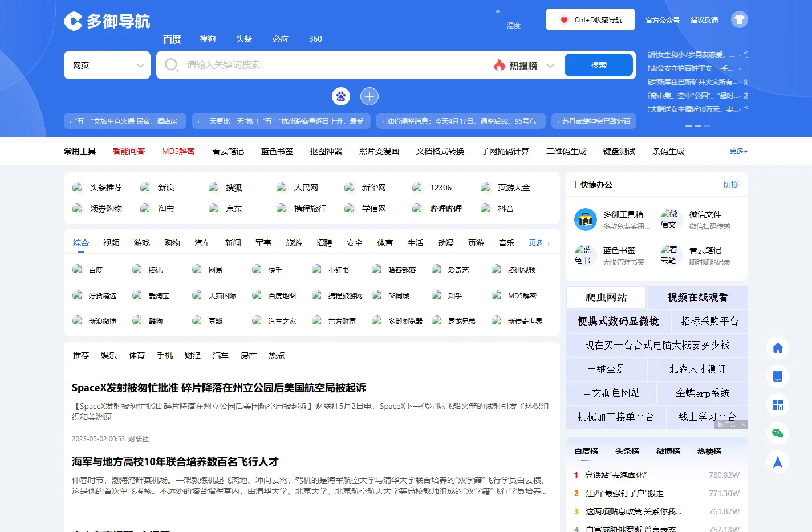This screenshot has width=812, height=532.
Task: Expand 更多 + in the category tabs
Action: point(540,243)
